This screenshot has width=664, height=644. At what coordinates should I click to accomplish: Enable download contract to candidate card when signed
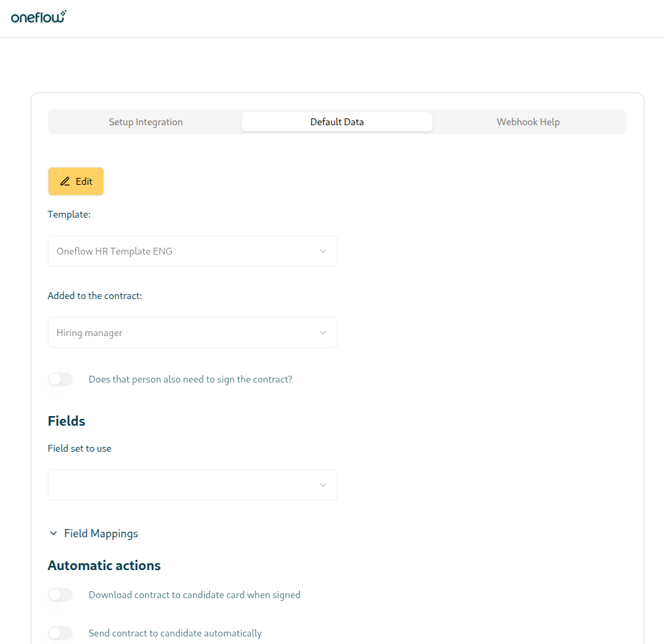[60, 595]
